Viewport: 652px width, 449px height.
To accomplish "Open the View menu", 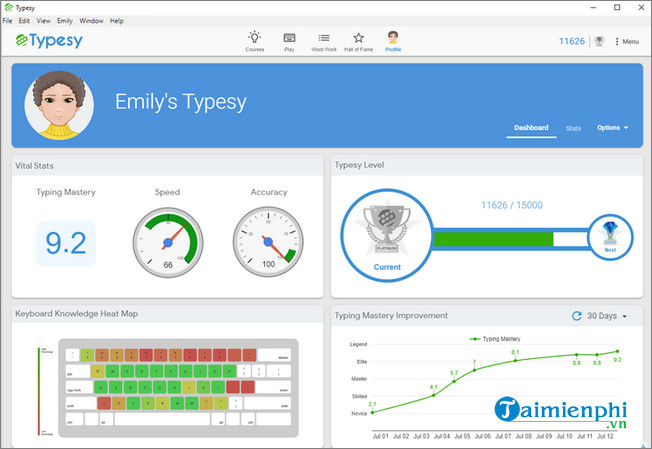I will (43, 20).
